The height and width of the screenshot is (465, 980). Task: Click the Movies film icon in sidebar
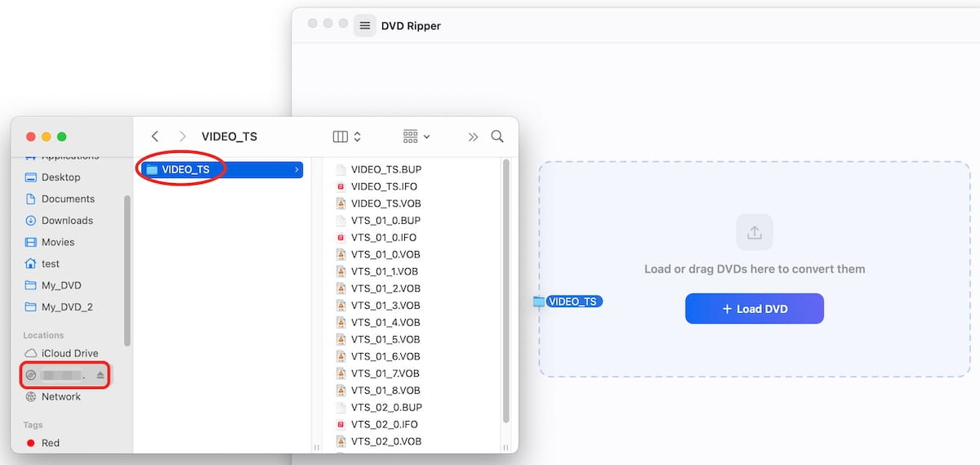pyautogui.click(x=31, y=242)
